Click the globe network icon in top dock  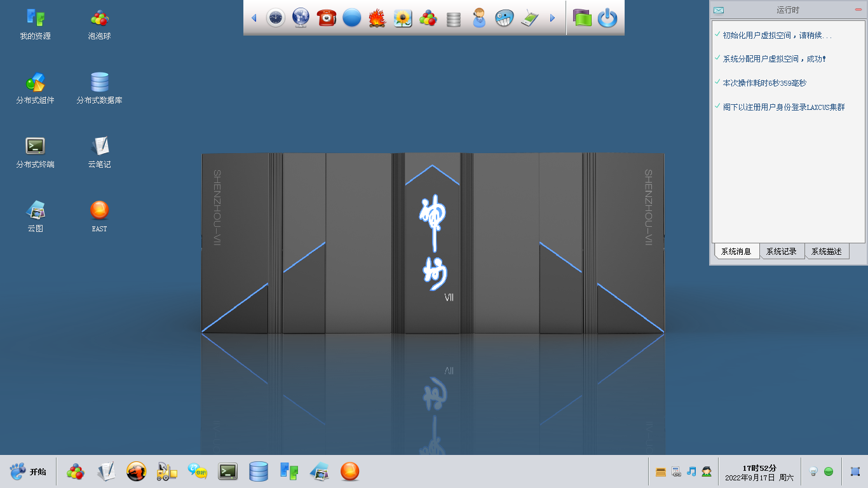301,18
